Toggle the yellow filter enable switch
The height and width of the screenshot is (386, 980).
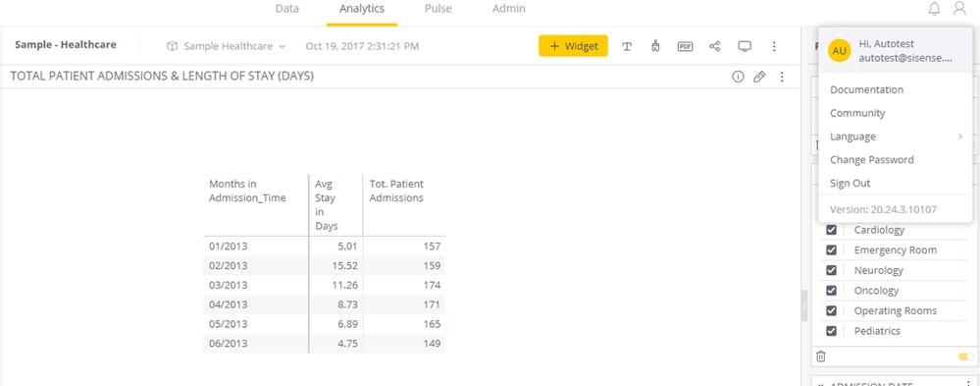(965, 357)
